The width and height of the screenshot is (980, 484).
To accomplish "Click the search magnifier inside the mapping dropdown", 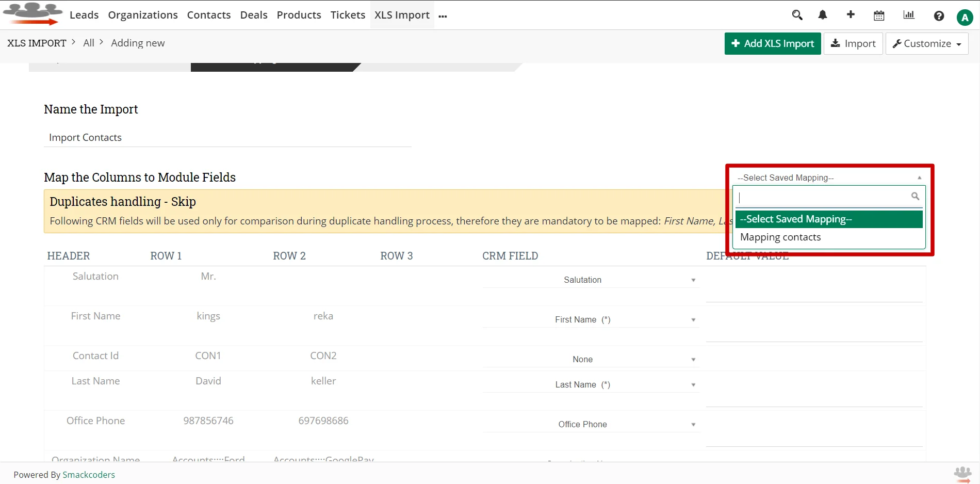I will [x=915, y=196].
